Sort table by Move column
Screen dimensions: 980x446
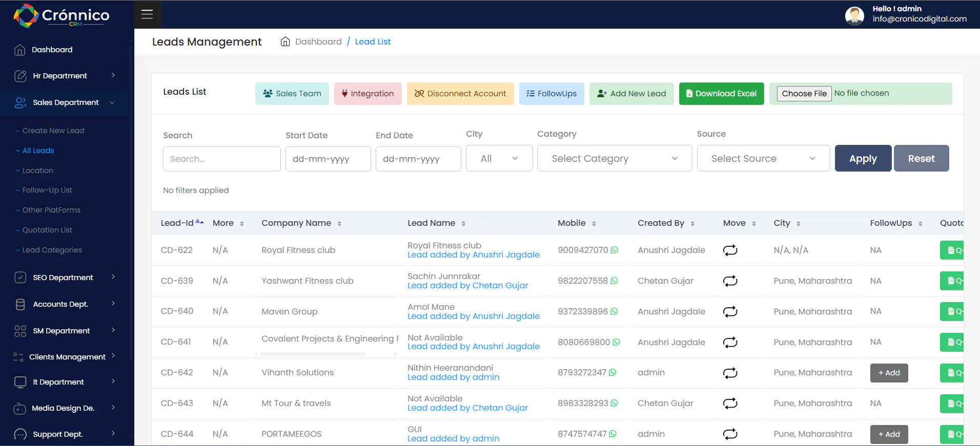[739, 223]
